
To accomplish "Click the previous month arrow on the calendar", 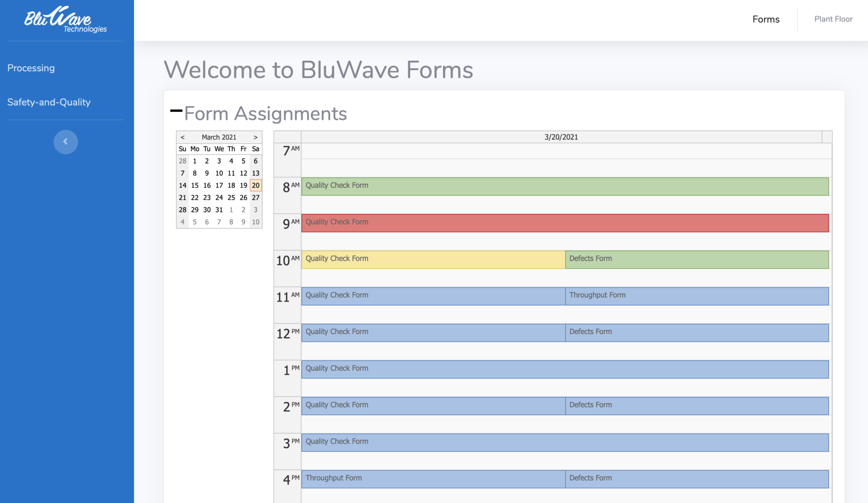I will click(x=183, y=137).
